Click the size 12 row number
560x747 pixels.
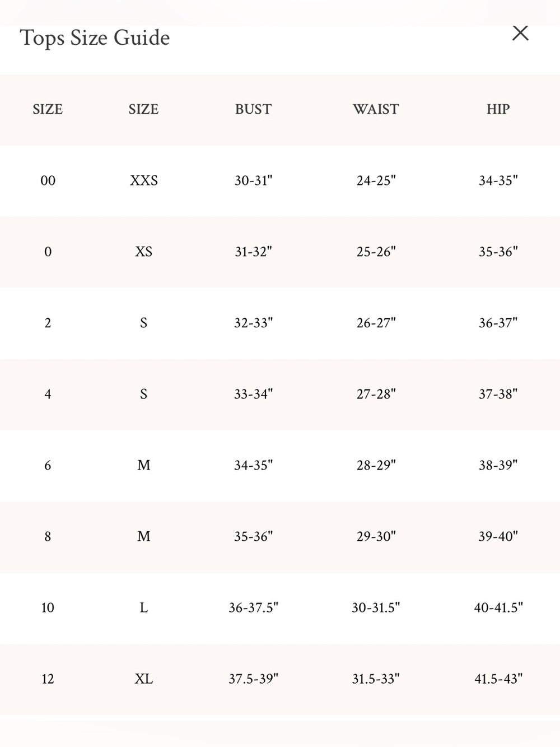coord(48,679)
